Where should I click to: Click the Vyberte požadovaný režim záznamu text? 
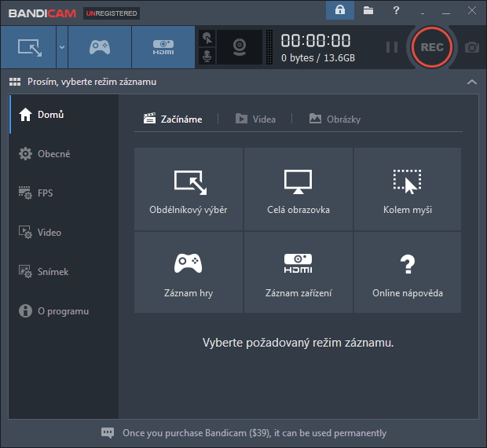298,343
